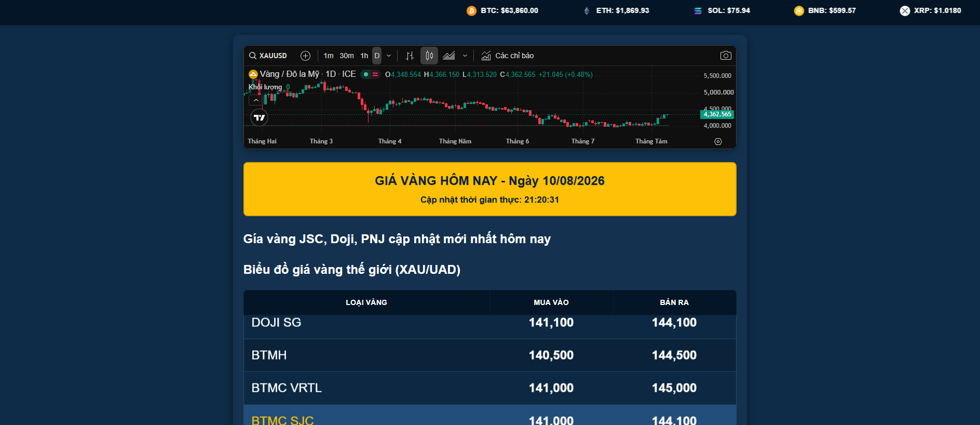The image size is (980, 425).
Task: Select the BTMH row name
Action: [x=269, y=355]
